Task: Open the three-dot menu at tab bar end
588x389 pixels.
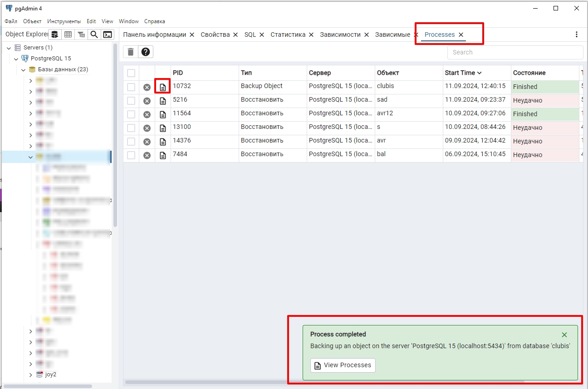Action: pos(577,34)
